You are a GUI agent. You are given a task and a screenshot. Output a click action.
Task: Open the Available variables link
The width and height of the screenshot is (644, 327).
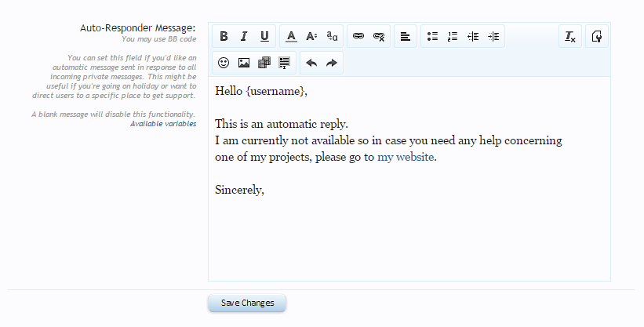(x=162, y=123)
